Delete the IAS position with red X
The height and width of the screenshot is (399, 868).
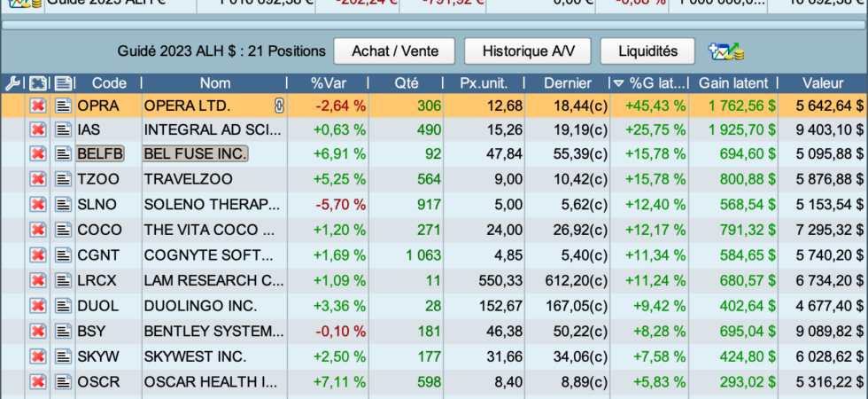(x=37, y=130)
